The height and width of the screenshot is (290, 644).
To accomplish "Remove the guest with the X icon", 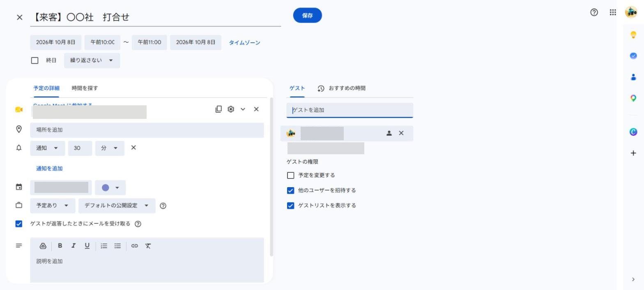I will 401,133.
